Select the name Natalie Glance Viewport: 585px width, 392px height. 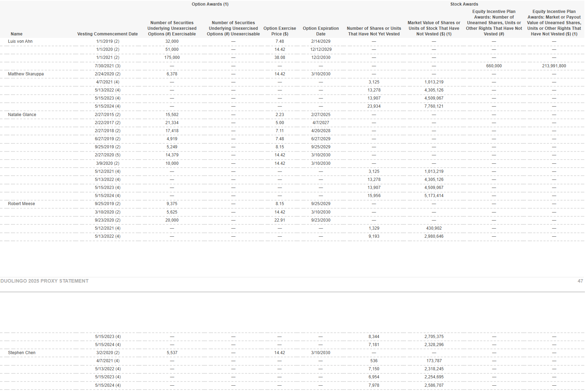click(22, 115)
